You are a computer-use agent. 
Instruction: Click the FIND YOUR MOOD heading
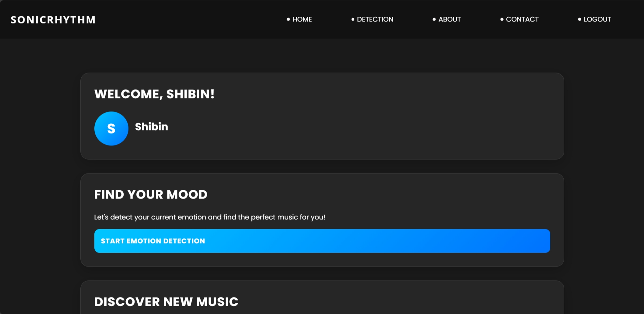pos(151,194)
